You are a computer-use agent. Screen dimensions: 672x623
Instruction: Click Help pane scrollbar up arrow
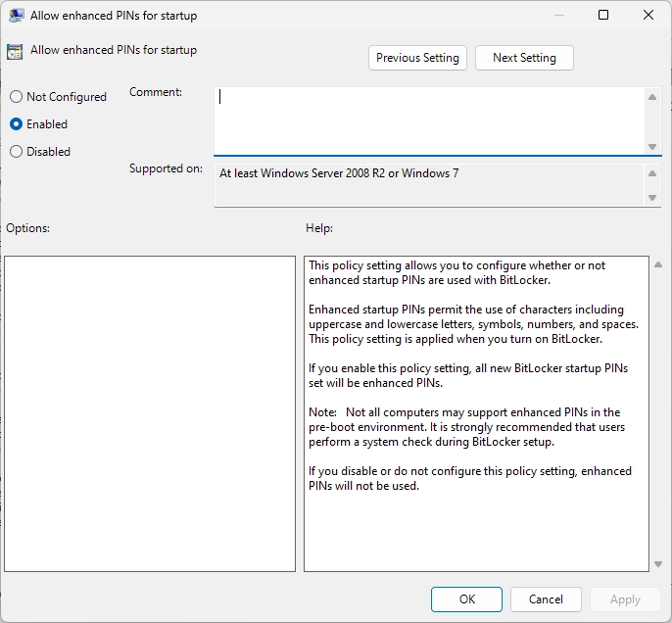tap(655, 265)
